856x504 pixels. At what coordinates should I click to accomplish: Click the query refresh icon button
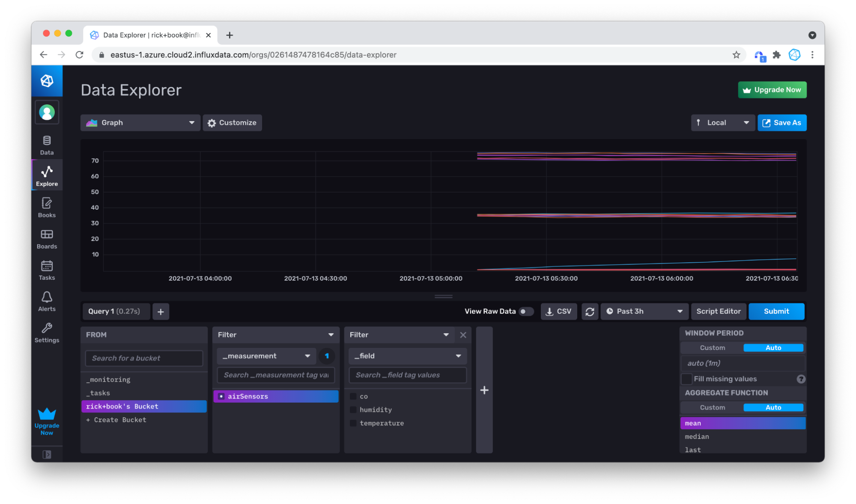pos(589,311)
